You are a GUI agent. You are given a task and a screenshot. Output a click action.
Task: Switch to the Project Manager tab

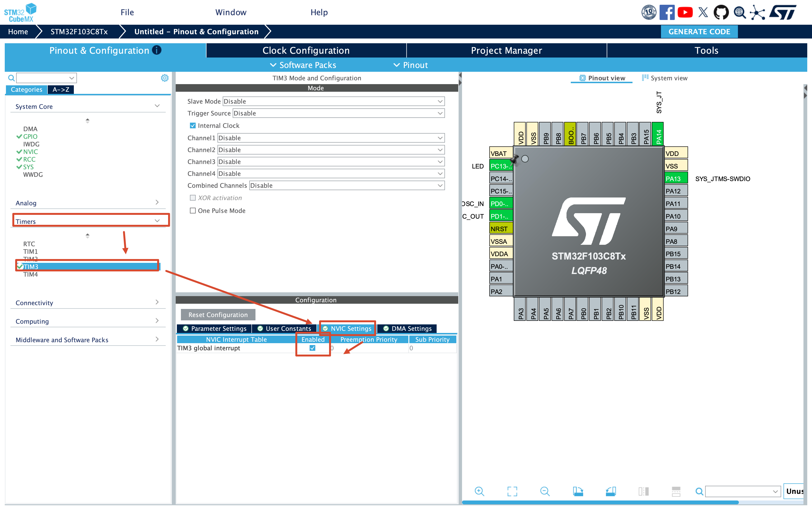(x=506, y=50)
